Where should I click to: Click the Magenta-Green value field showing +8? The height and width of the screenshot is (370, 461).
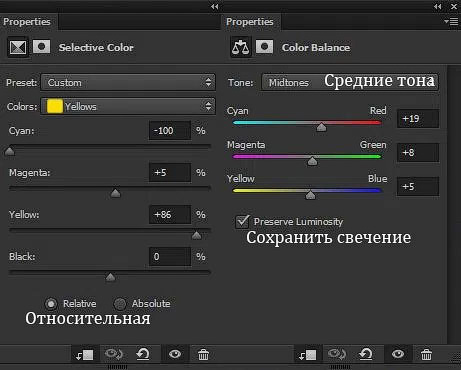pos(418,153)
